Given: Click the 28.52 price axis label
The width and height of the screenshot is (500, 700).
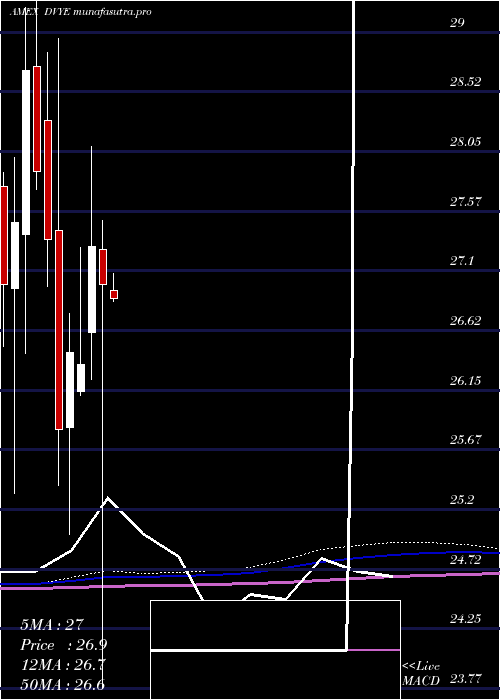Looking at the screenshot, I should tap(465, 82).
